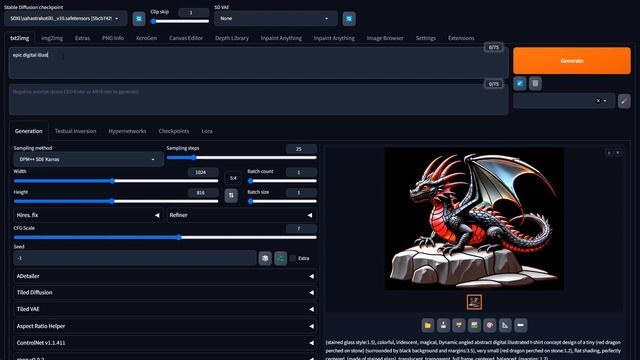Click the triangle ruler icon below the image
The width and height of the screenshot is (640, 360).
505,325
